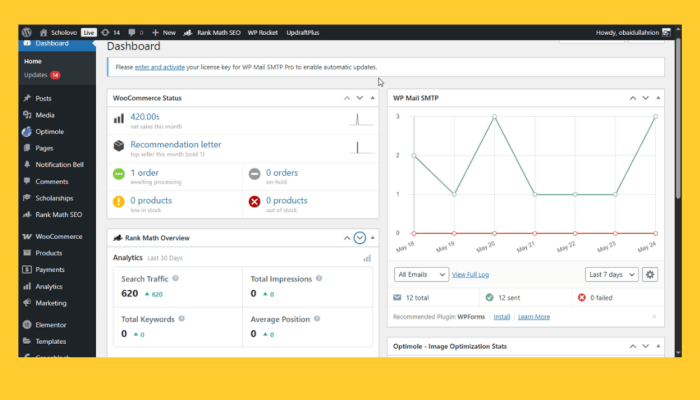This screenshot has width=700, height=400.
Task: Move the Rank Math Overview panel down
Action: click(360, 238)
